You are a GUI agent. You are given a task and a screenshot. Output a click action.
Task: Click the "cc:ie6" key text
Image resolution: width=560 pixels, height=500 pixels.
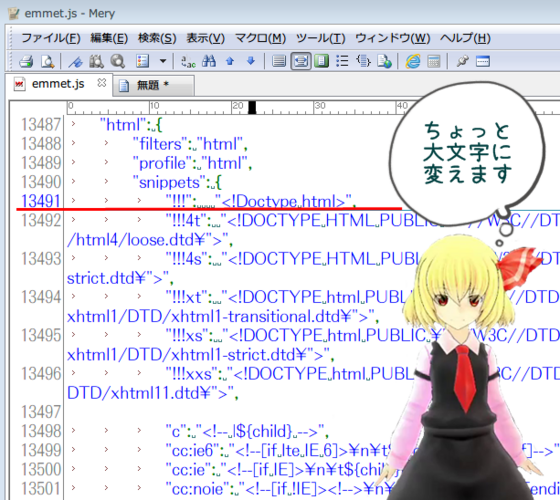click(x=192, y=451)
